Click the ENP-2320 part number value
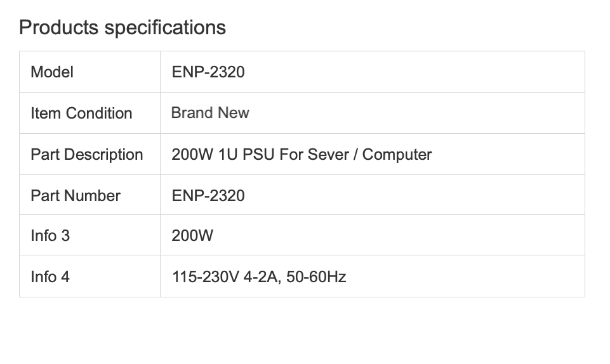Image resolution: width=610 pixels, height=364 pixels. click(208, 196)
